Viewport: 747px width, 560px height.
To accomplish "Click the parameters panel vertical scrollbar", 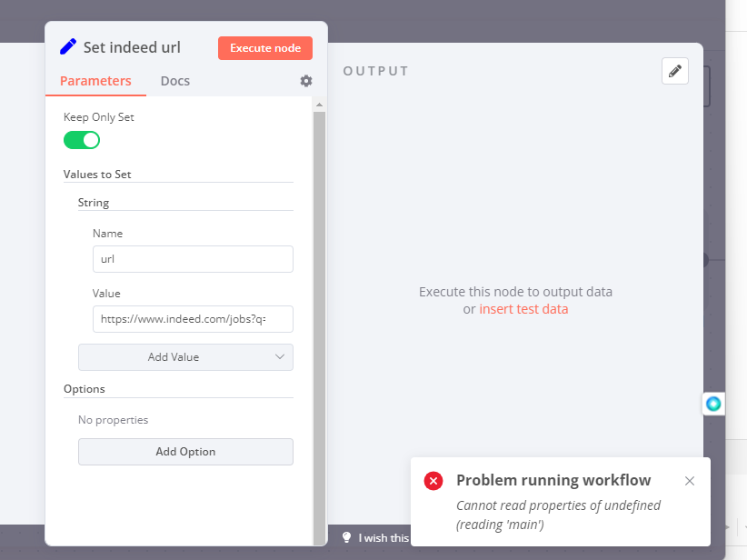I will click(318, 318).
